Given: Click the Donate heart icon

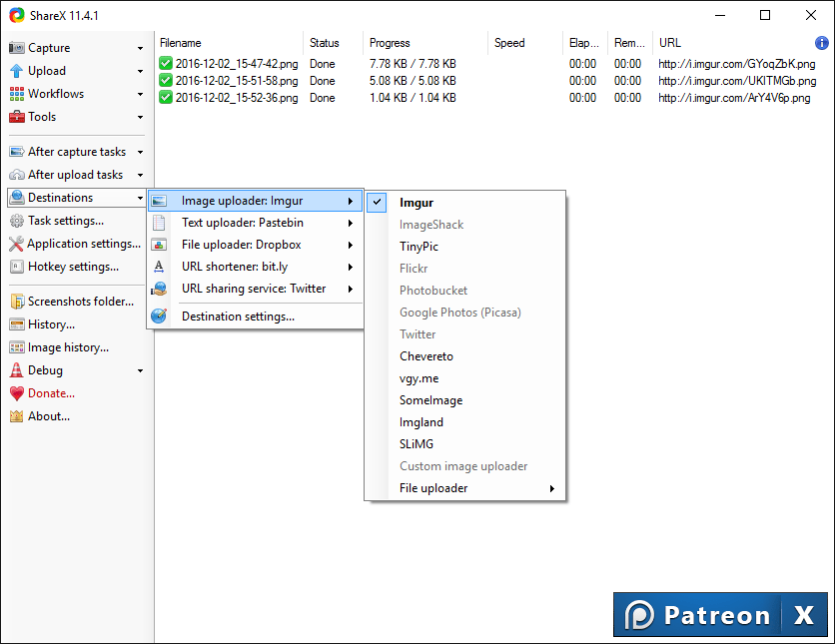Looking at the screenshot, I should pyautogui.click(x=17, y=392).
